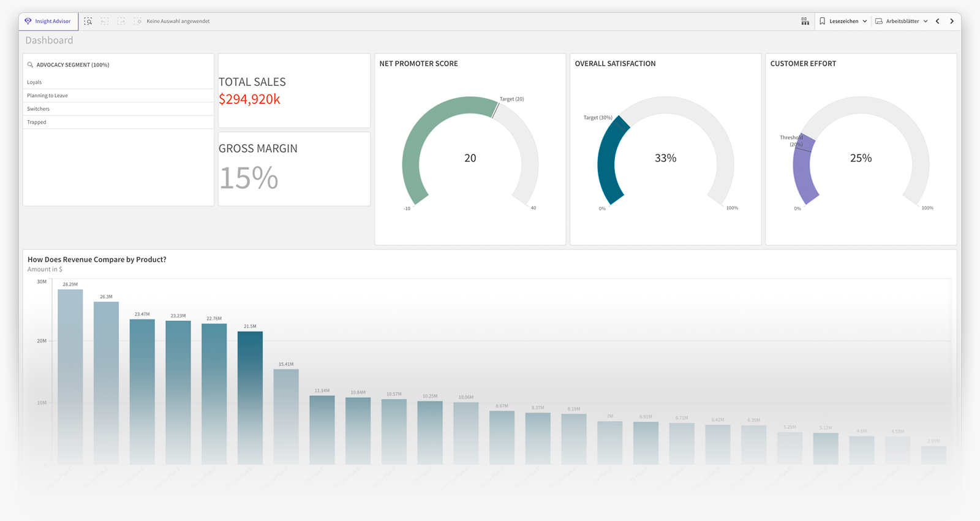The image size is (980, 521).
Task: Expand the Lesezeichen dropdown
Action: point(843,21)
